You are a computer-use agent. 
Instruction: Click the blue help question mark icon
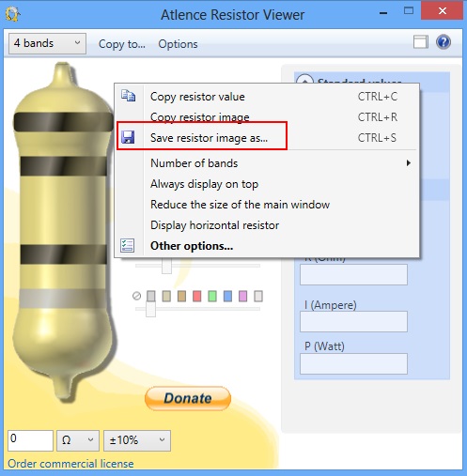click(x=444, y=42)
